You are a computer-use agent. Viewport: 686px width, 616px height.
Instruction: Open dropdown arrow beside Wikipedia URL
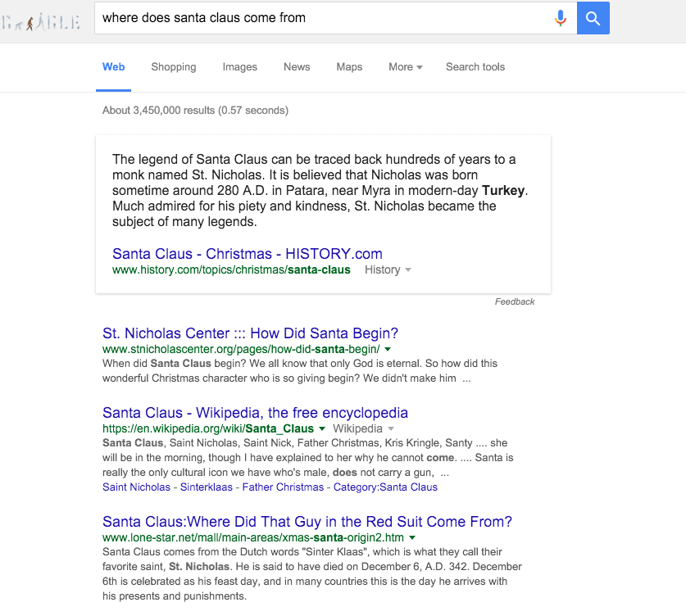pos(323,428)
